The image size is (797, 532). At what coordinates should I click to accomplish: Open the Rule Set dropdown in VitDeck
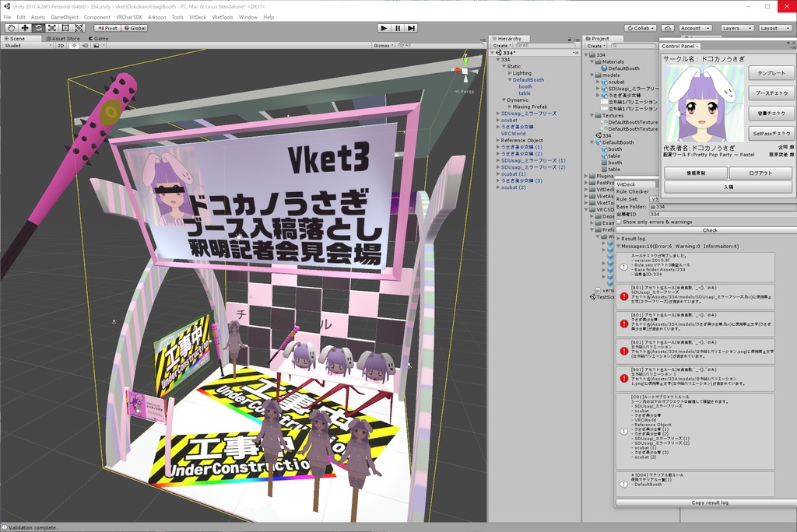(x=654, y=198)
